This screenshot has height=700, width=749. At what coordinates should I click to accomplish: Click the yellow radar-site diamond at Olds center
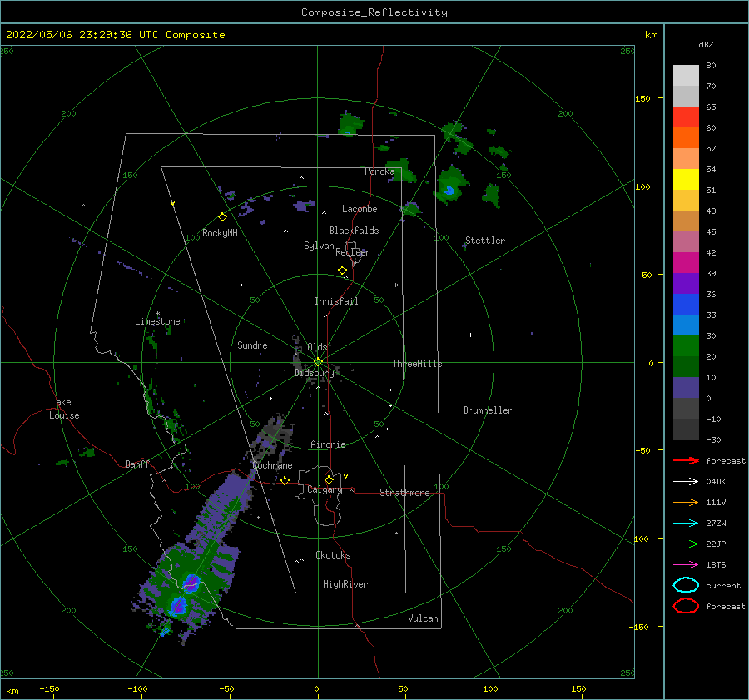[x=318, y=362]
